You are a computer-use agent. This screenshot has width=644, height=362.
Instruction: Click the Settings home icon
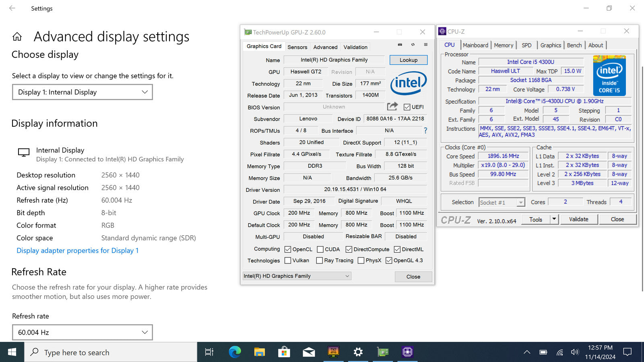point(17,37)
